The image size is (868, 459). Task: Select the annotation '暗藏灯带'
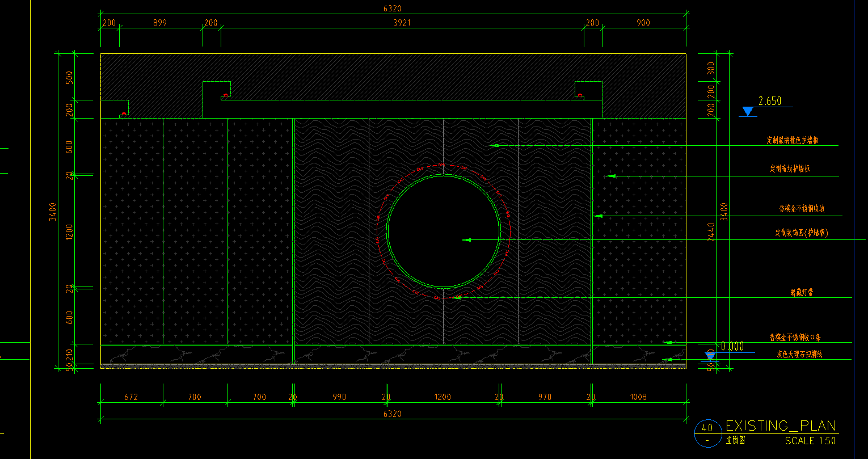tap(802, 293)
